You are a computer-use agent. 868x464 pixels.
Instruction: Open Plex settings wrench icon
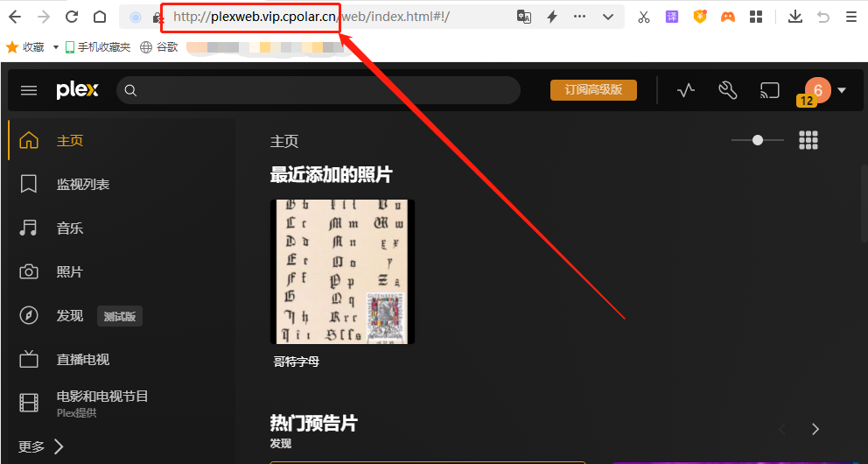[x=728, y=89]
